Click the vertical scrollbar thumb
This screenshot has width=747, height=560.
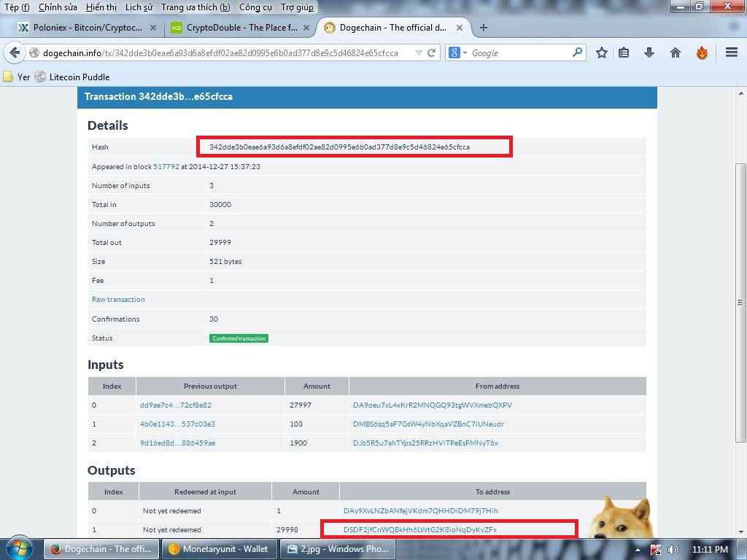(x=741, y=303)
